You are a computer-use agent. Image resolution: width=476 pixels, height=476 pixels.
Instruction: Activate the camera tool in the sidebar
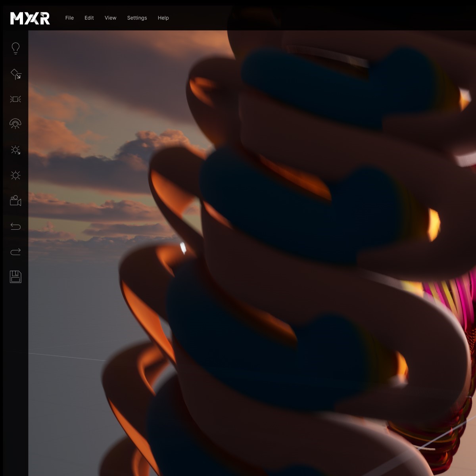click(15, 202)
